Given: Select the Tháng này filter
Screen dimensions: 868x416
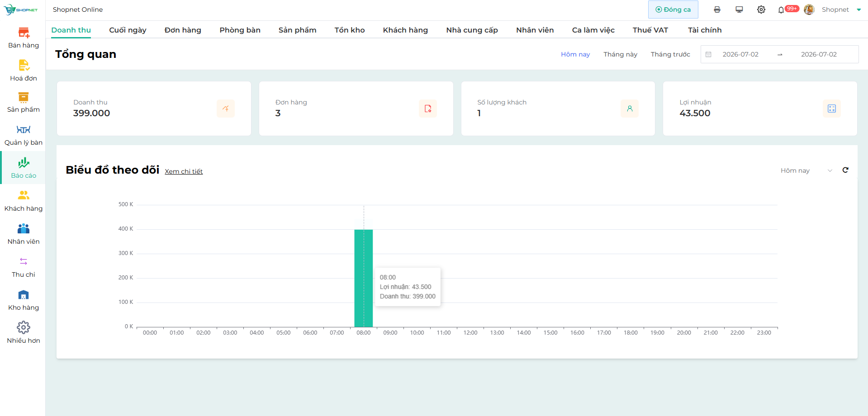Looking at the screenshot, I should point(620,54).
